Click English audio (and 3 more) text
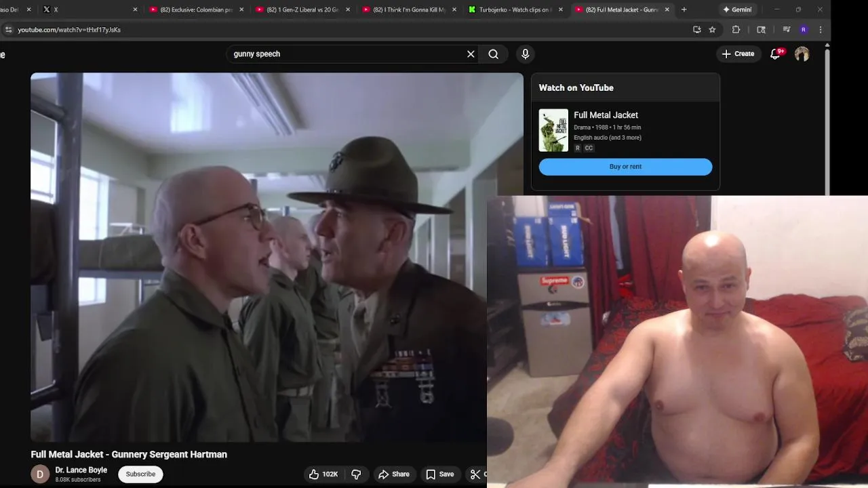The image size is (868, 488). 608,138
